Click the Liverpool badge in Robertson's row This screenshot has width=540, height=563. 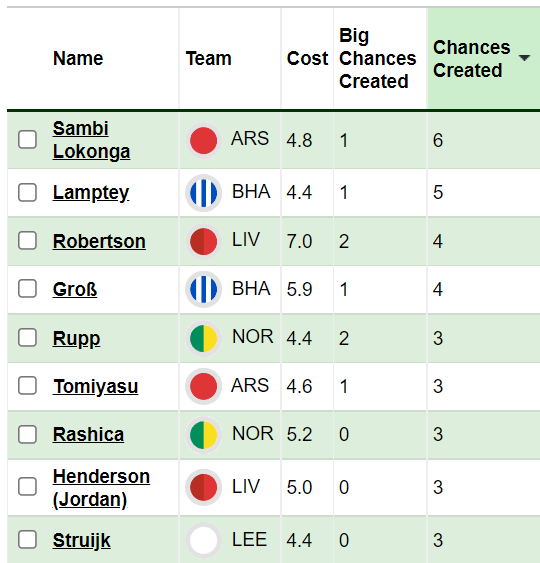point(203,241)
